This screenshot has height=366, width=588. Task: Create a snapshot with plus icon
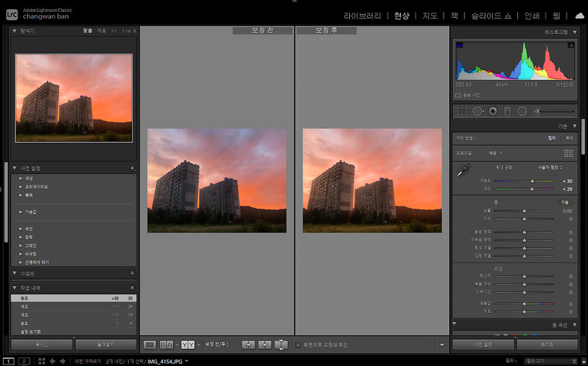click(x=132, y=273)
